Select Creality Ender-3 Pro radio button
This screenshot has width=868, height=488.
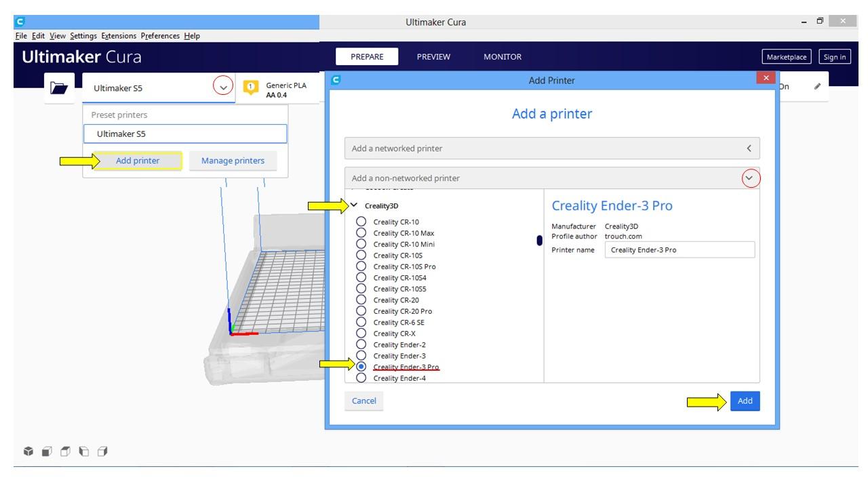(x=361, y=367)
